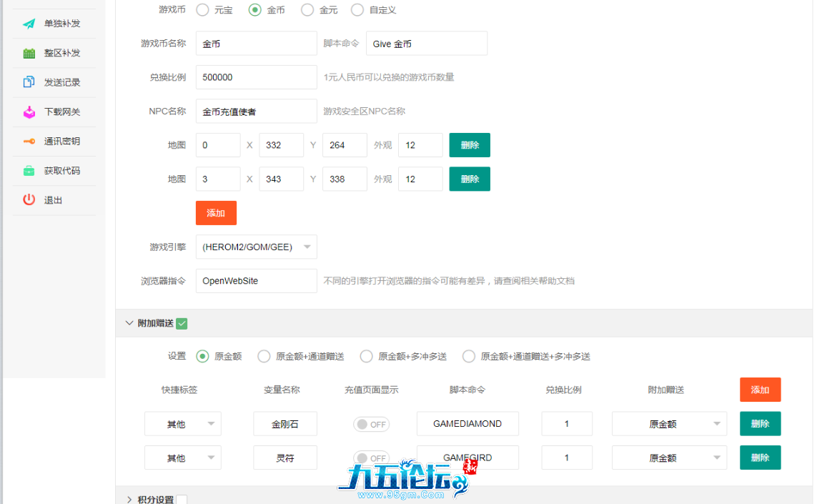The image size is (817, 504).
Task: Click the download box icon for 下载网关
Action: 29,112
